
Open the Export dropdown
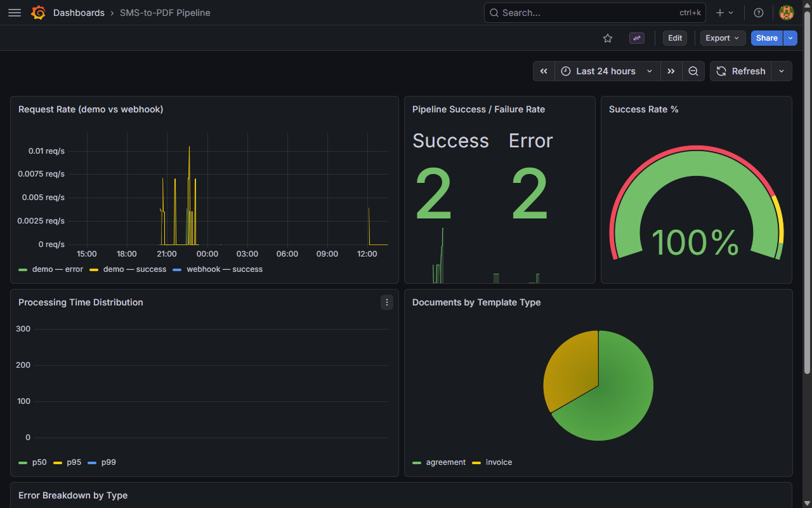722,38
